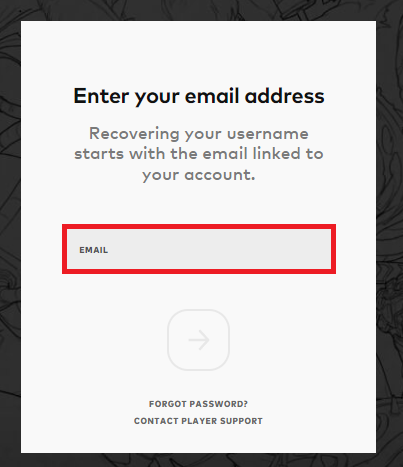This screenshot has width=403, height=467.
Task: Open the Forgot Password link
Action: point(198,404)
